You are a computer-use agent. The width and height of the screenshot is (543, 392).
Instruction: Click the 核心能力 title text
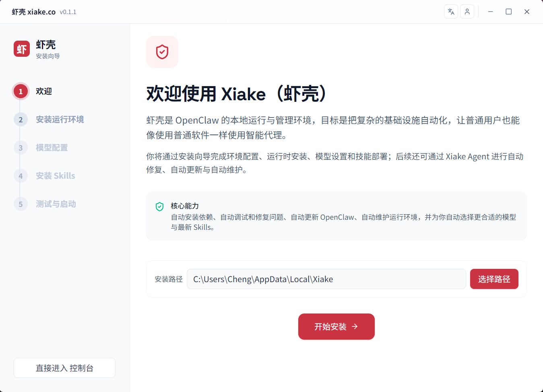185,206
